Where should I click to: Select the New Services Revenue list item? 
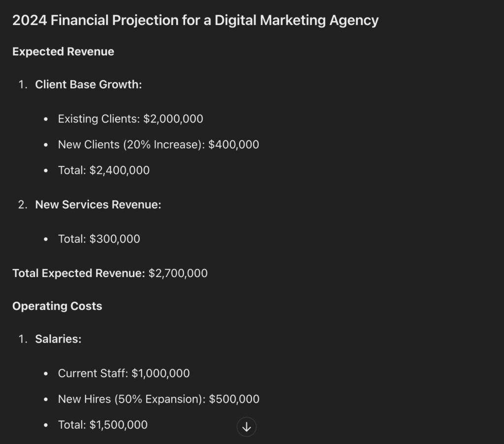click(x=98, y=205)
